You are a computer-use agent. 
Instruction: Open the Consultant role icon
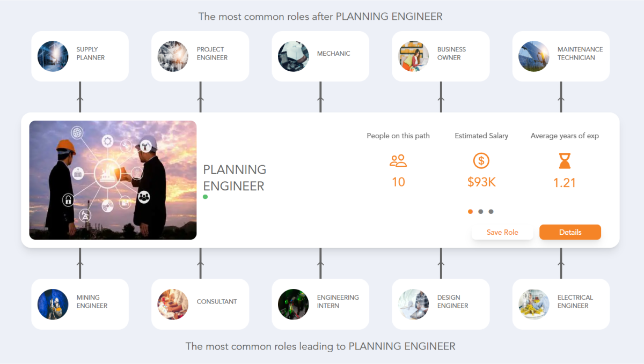[x=173, y=303]
